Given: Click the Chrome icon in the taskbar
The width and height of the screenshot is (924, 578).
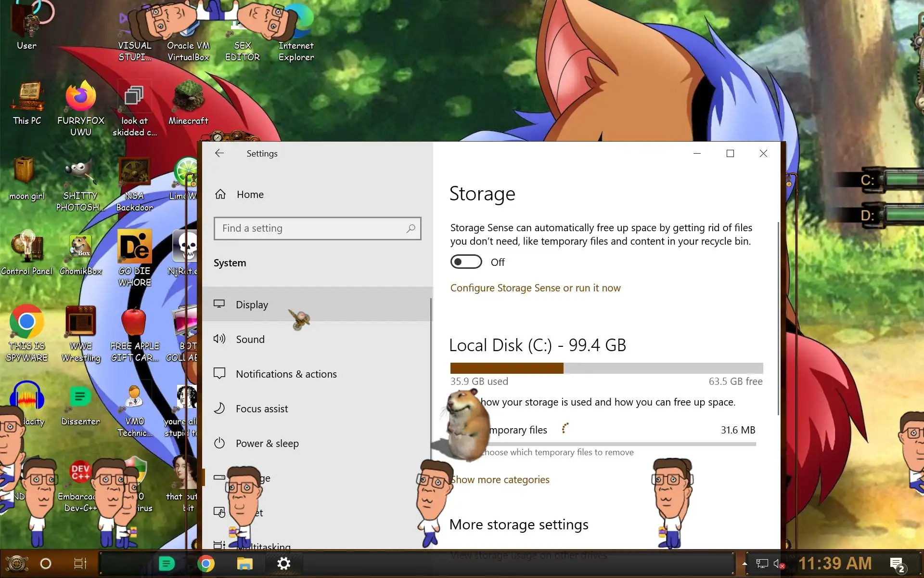Looking at the screenshot, I should [x=206, y=563].
